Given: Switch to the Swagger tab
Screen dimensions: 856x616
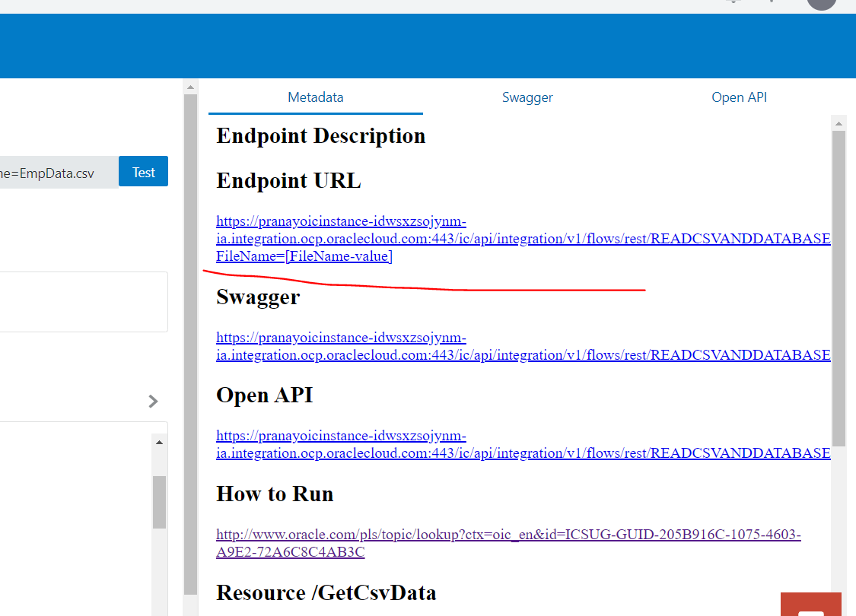Looking at the screenshot, I should click(527, 97).
